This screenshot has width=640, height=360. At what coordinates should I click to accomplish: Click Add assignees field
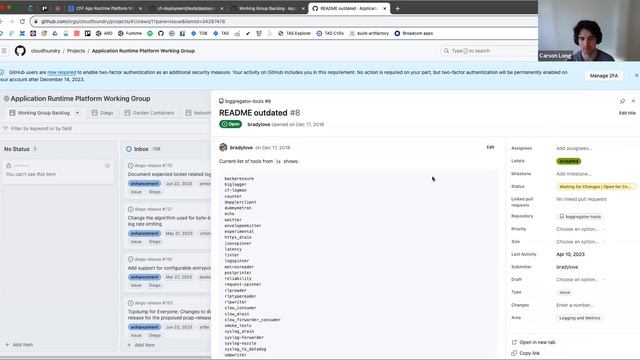(574, 148)
